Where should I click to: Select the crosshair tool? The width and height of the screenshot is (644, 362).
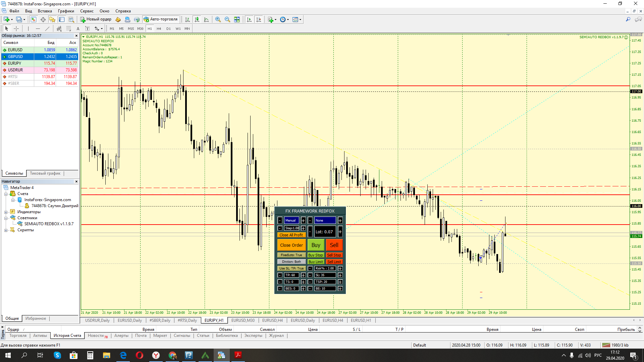tap(16, 28)
